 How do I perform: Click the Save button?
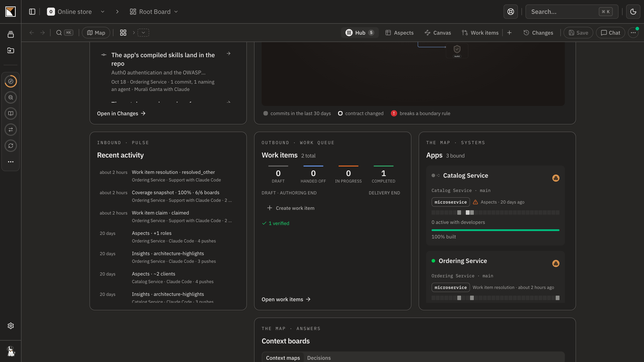pos(578,33)
